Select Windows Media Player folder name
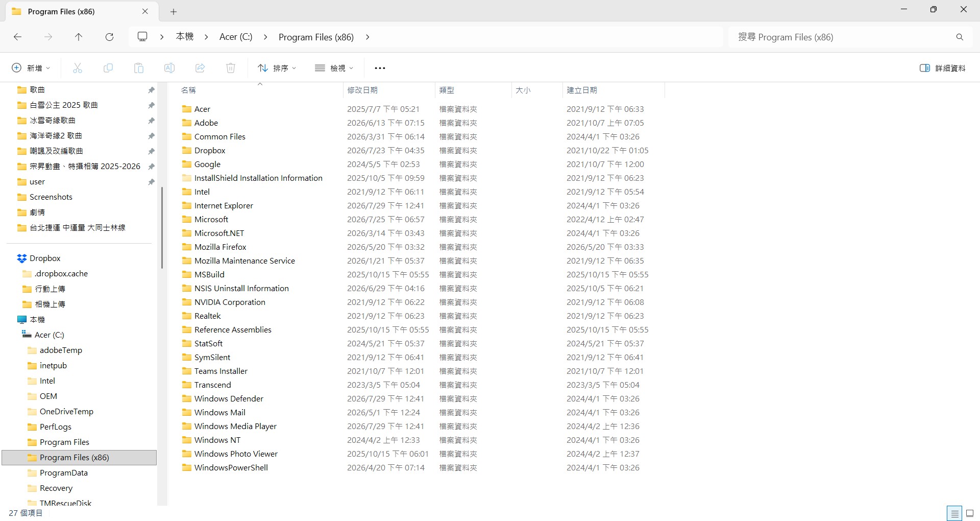 (235, 426)
